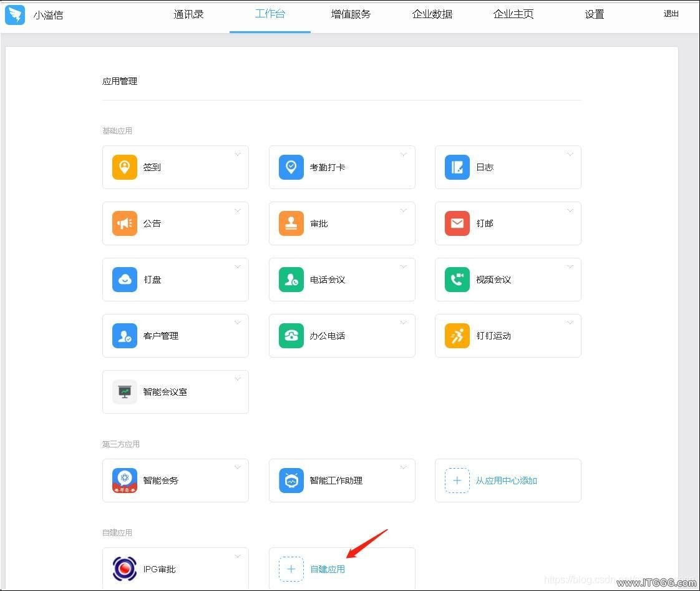700x591 pixels.
Task: Open the 电话会议 icon
Action: (x=291, y=280)
